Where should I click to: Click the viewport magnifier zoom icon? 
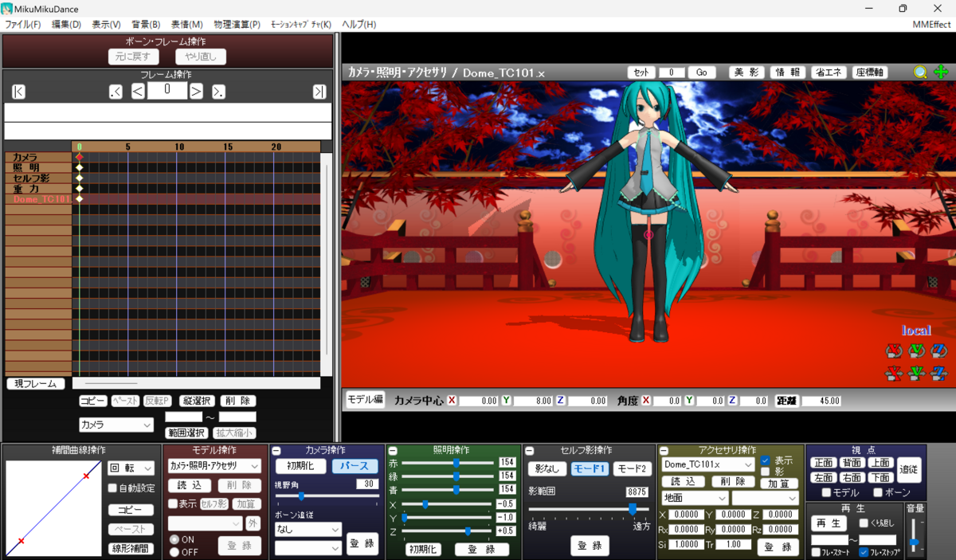click(920, 72)
